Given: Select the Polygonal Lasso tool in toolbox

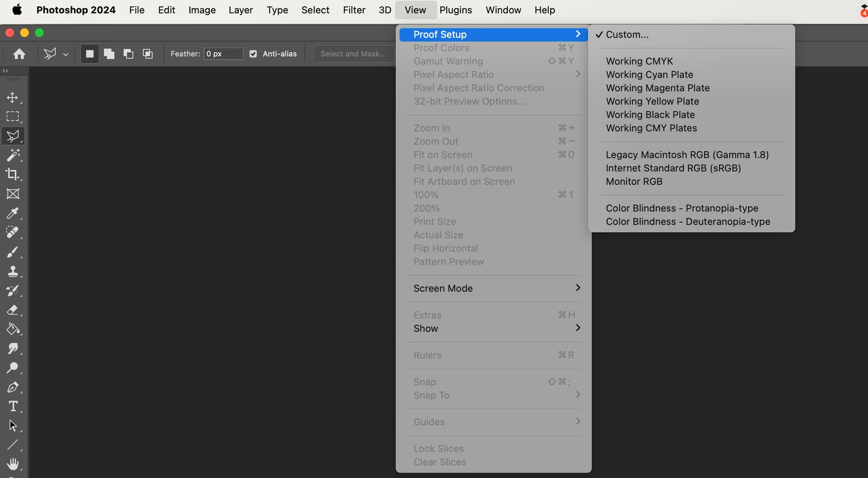Looking at the screenshot, I should pyautogui.click(x=13, y=136).
